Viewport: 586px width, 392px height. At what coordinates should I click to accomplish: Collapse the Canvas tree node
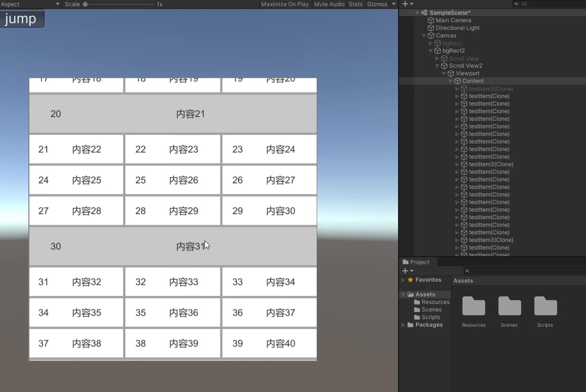tap(424, 36)
